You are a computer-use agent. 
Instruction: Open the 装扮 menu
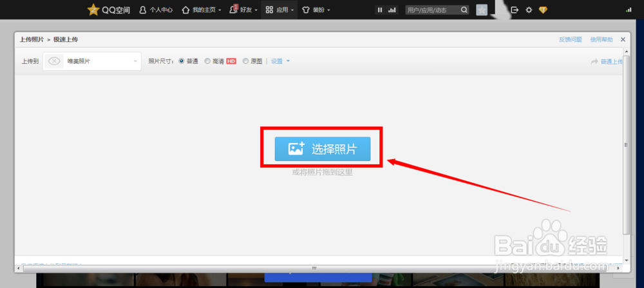(x=316, y=10)
